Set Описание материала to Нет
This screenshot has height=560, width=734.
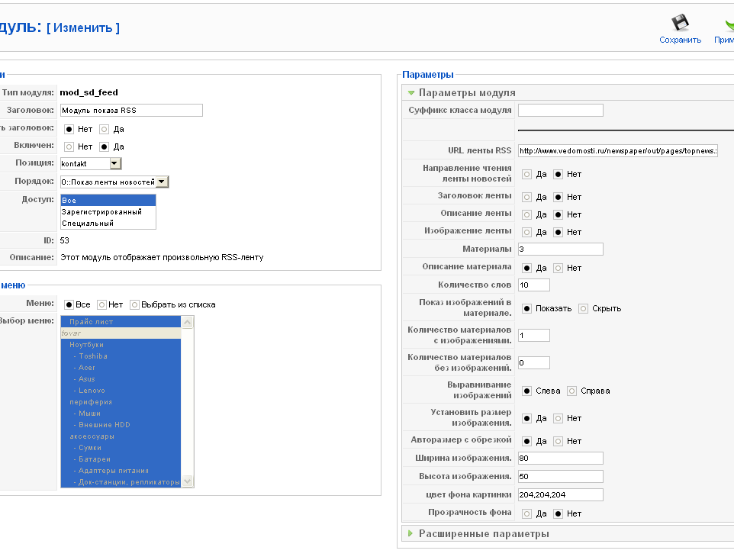[x=558, y=269]
